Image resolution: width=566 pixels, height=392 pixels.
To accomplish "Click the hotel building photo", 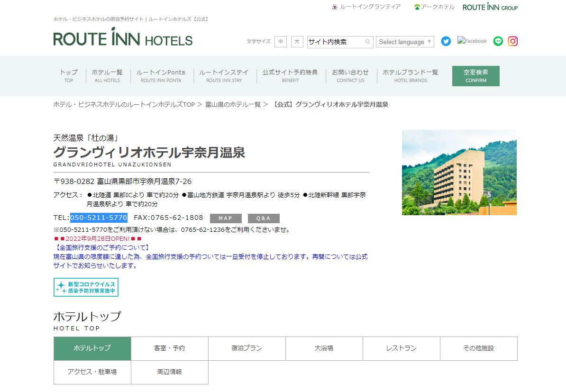I will point(459,173).
